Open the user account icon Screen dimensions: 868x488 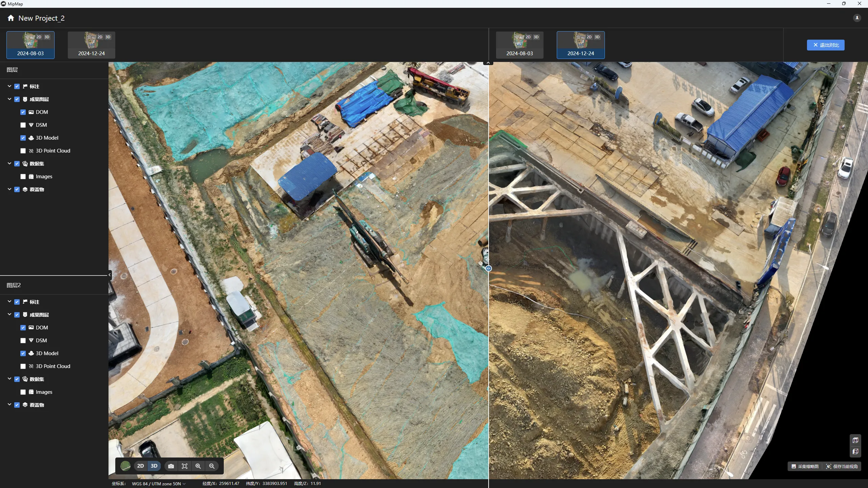coord(857,18)
